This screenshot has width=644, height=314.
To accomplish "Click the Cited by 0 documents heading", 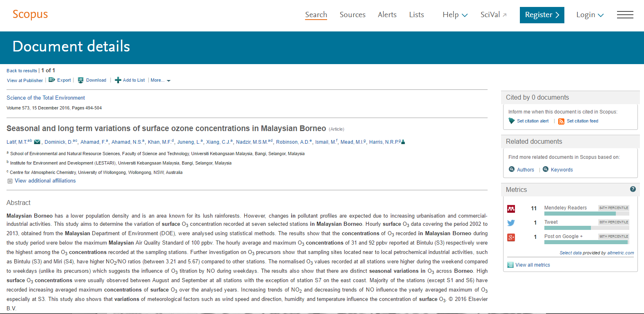I will tap(537, 97).
